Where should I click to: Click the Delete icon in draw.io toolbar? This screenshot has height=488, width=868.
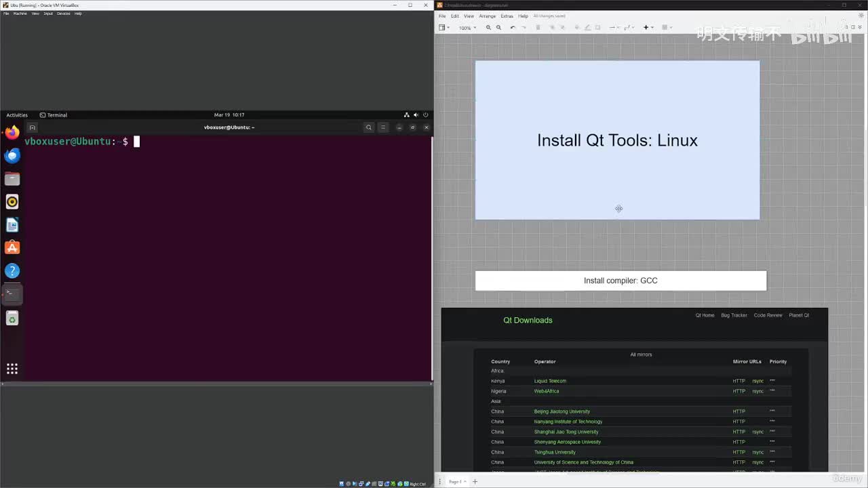pos(538,28)
